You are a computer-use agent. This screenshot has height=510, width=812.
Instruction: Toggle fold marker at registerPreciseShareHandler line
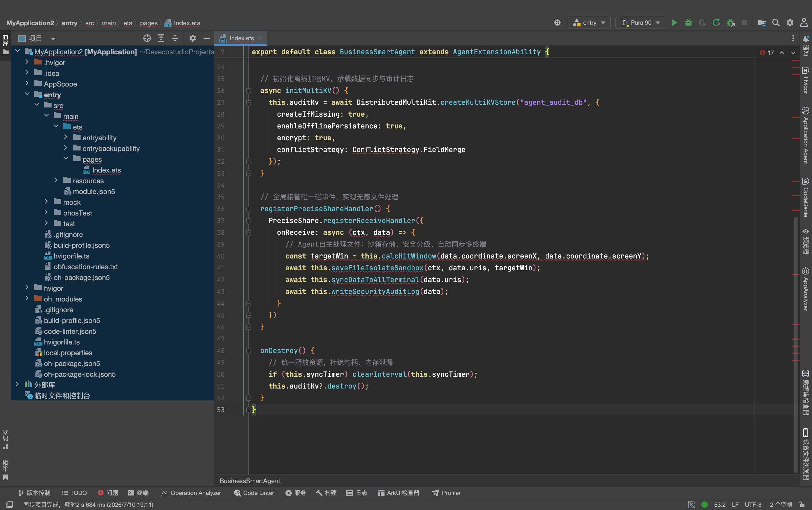(248, 209)
